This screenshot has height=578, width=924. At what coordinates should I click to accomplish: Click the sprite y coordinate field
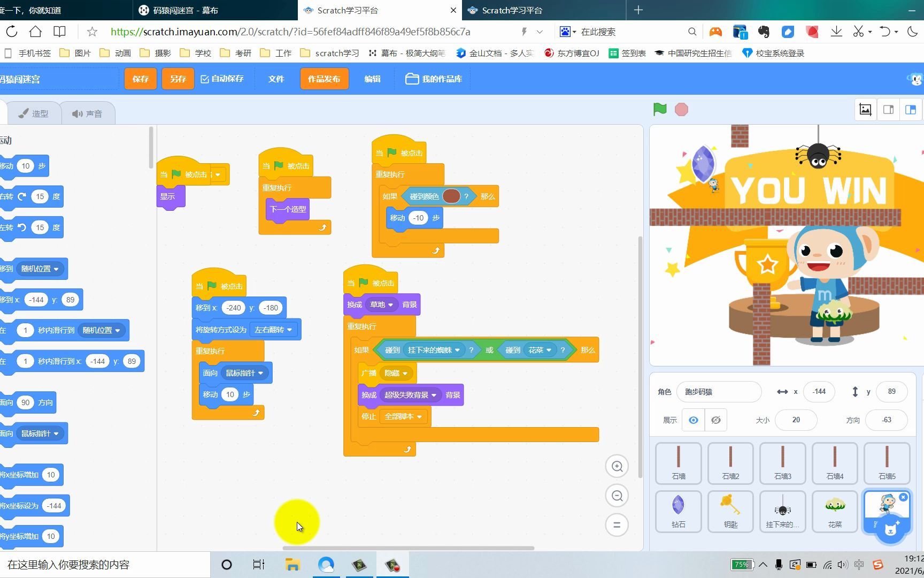[891, 392]
